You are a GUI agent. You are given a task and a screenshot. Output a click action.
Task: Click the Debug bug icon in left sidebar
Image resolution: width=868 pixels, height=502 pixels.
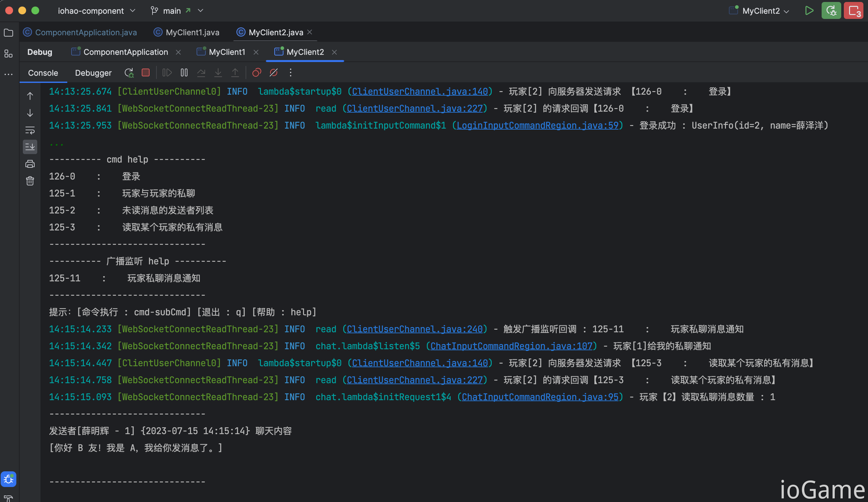click(x=8, y=479)
